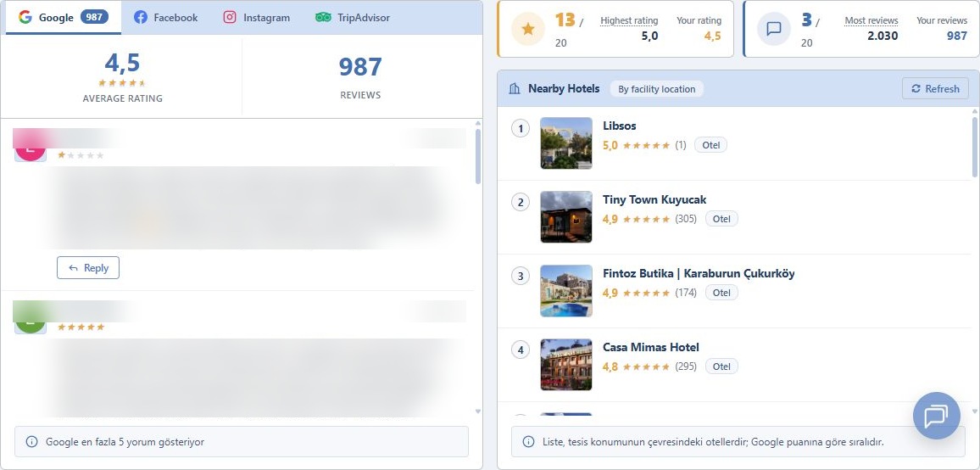The height and width of the screenshot is (470, 980).
Task: Open the live chat bubble button
Action: tap(936, 416)
